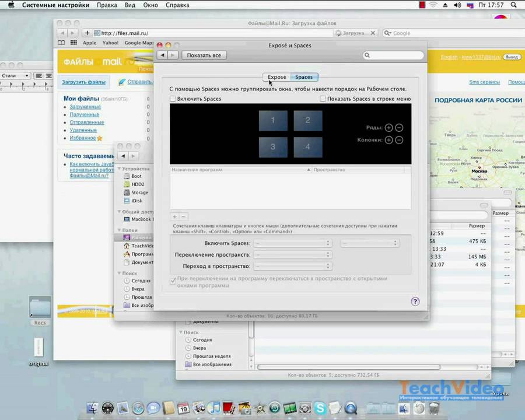Open help with the question mark button
The width and height of the screenshot is (525, 420).
point(415,302)
